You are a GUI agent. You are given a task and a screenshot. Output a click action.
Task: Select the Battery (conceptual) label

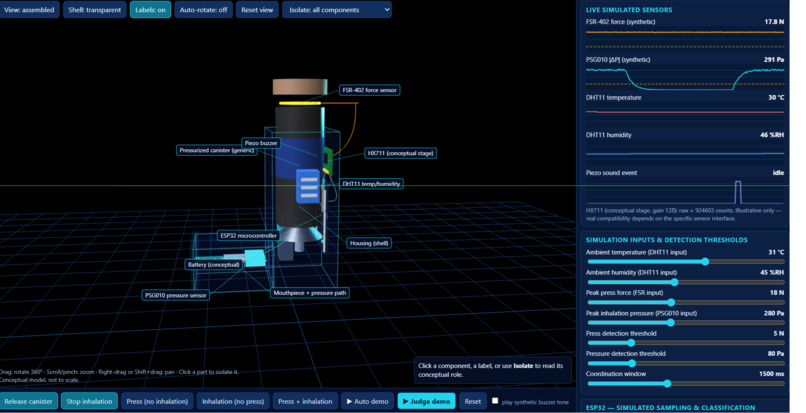213,265
